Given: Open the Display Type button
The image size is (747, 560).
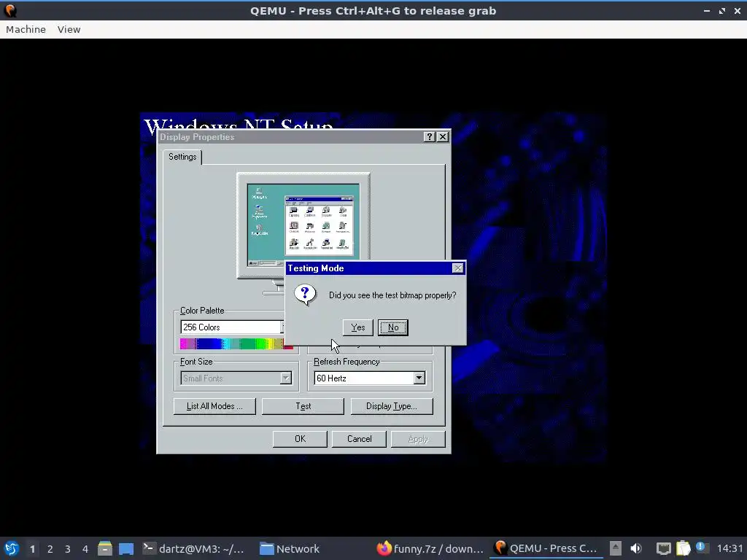Looking at the screenshot, I should pyautogui.click(x=392, y=406).
